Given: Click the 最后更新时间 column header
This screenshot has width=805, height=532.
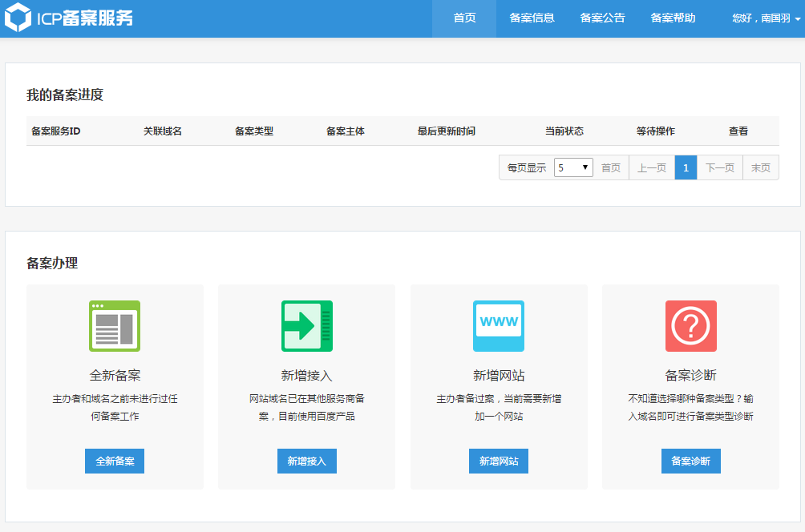Looking at the screenshot, I should pyautogui.click(x=446, y=131).
